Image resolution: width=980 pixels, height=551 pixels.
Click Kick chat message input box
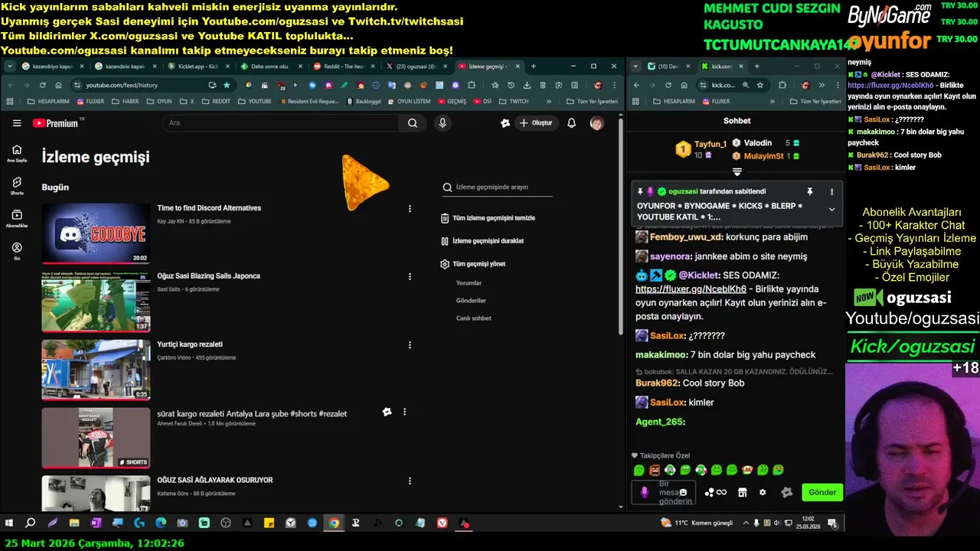pos(664,493)
